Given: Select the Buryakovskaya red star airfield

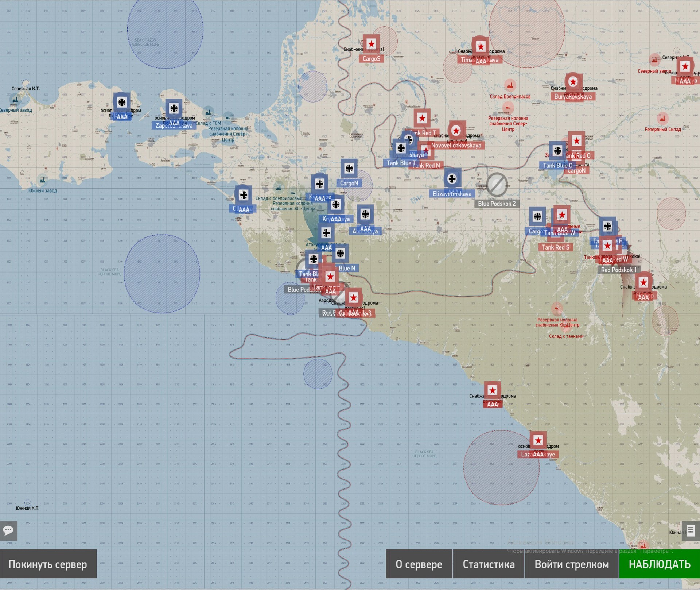Looking at the screenshot, I should click(x=573, y=82).
